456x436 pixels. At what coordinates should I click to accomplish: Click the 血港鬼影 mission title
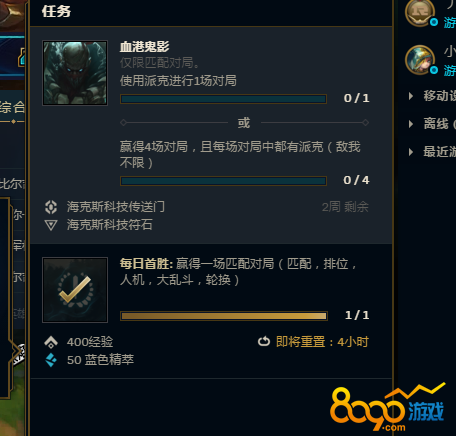coord(145,47)
